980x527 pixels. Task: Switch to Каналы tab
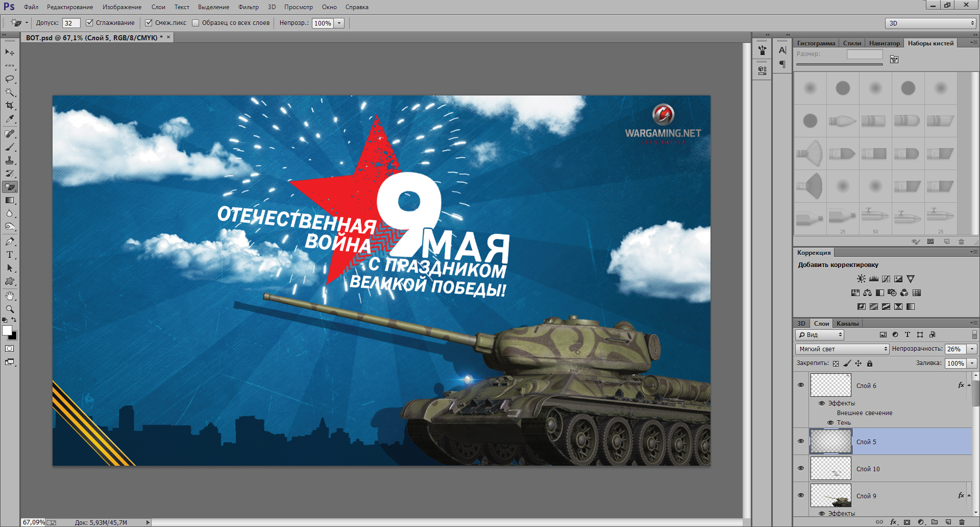[847, 324]
